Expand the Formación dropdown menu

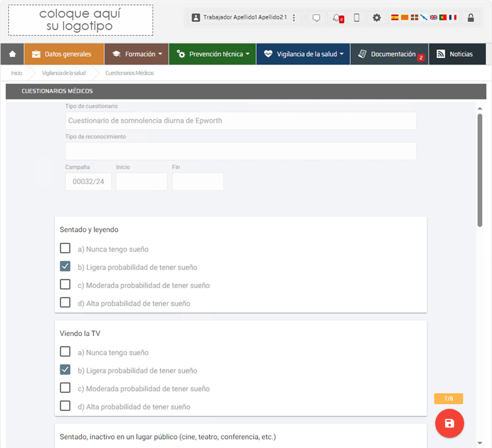coord(136,54)
